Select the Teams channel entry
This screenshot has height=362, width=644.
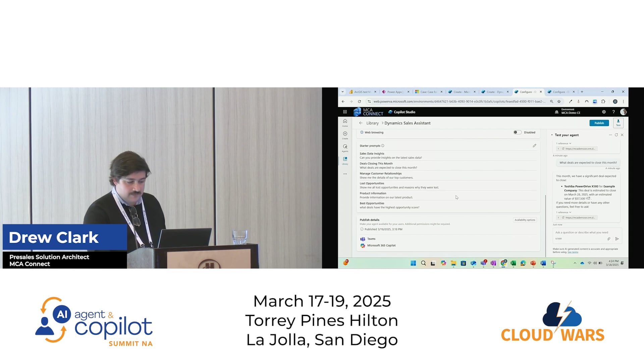coord(368,239)
